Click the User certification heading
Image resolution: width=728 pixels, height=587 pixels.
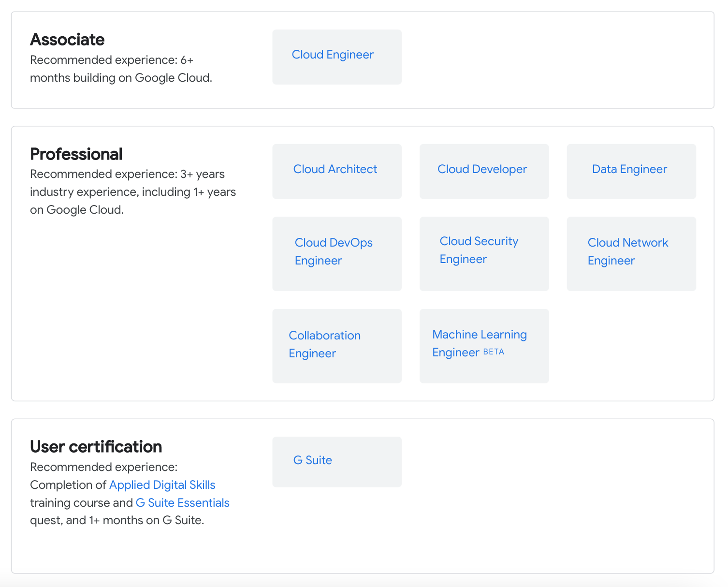(96, 447)
